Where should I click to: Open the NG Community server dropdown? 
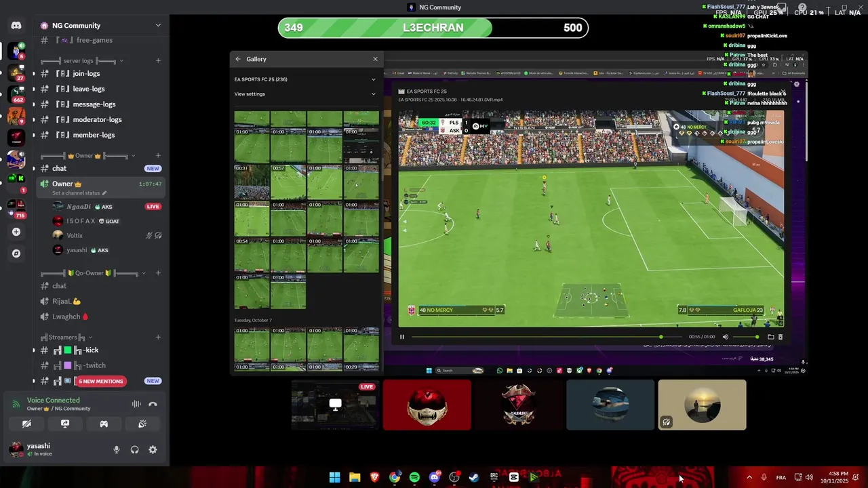pos(158,26)
